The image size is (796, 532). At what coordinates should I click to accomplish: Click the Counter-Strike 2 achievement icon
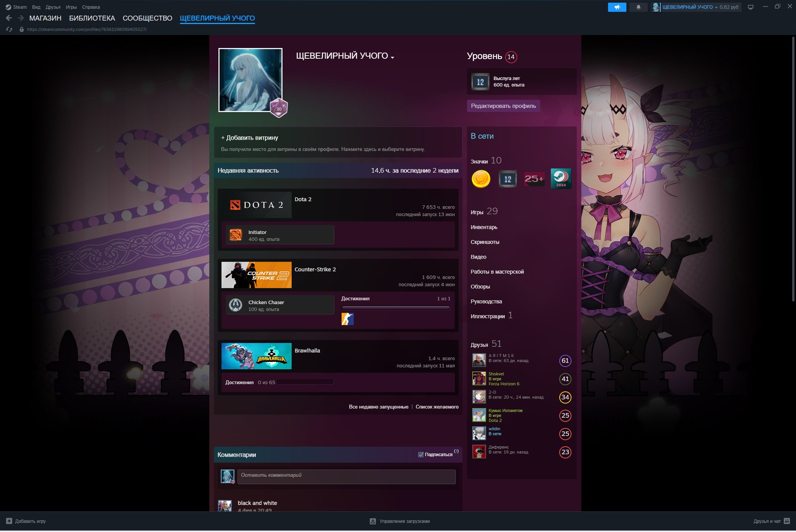click(347, 319)
